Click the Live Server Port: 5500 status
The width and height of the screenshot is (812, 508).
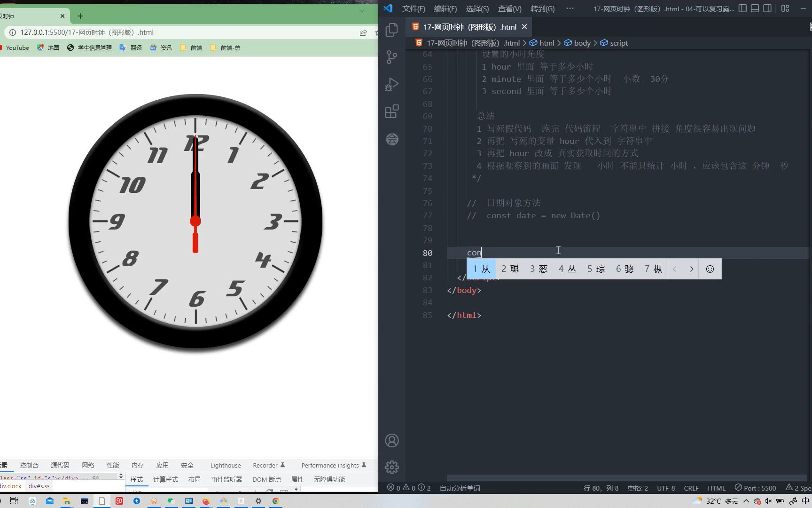point(756,488)
